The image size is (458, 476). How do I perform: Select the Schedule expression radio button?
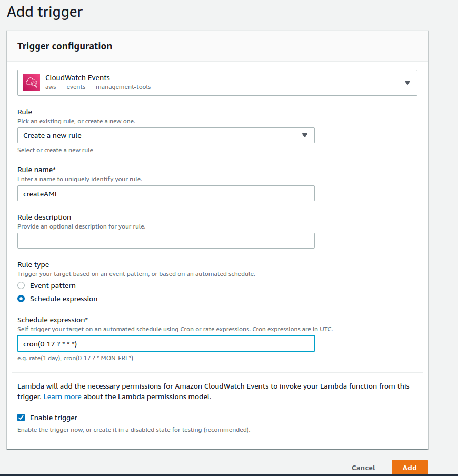[x=21, y=299]
